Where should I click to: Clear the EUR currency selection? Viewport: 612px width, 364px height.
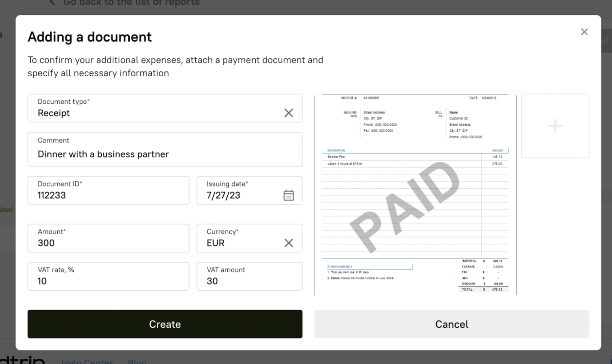coord(289,243)
